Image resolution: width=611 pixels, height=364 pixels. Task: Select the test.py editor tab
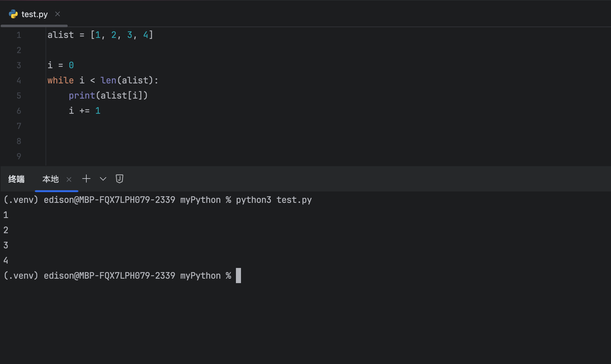[34, 14]
